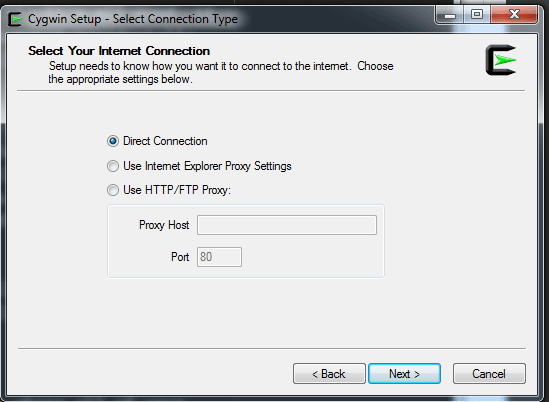Maximize the Cygwin Setup window
549x402 pixels.
477,15
